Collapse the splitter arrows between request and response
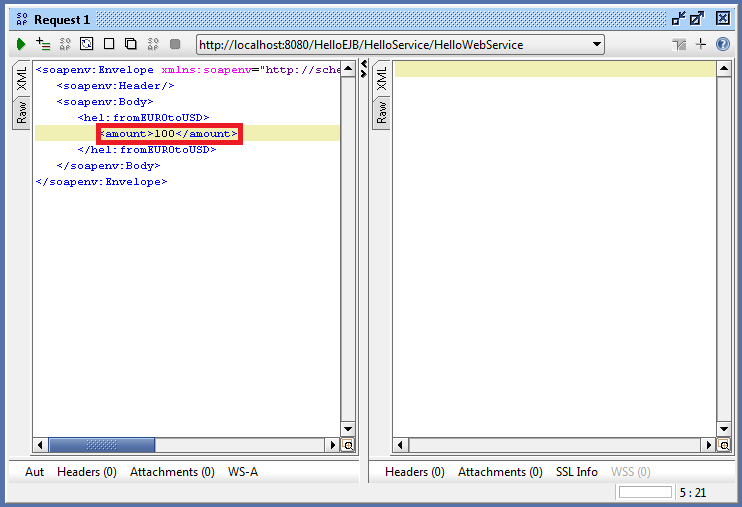Viewport: 742px width, 507px height. [x=364, y=70]
